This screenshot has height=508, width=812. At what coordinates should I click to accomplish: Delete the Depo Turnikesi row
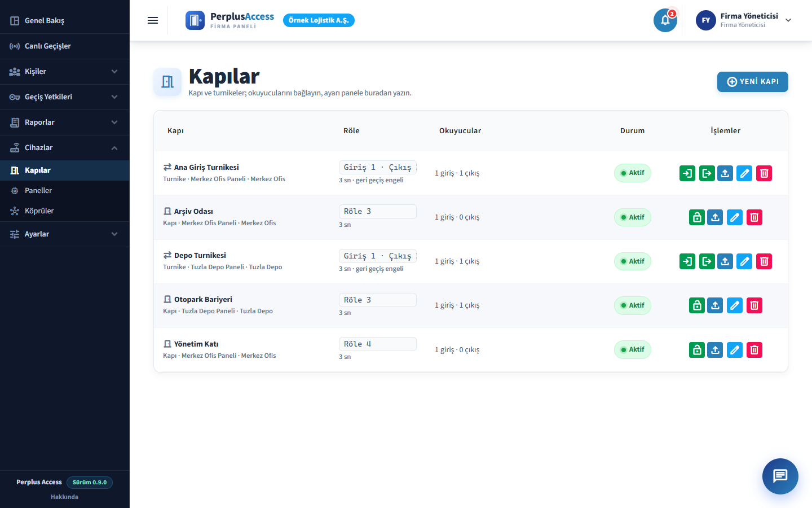point(764,261)
